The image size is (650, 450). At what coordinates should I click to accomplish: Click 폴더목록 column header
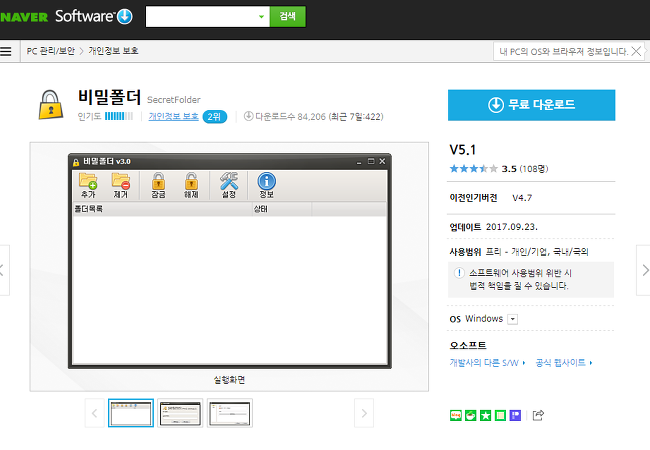pos(162,209)
